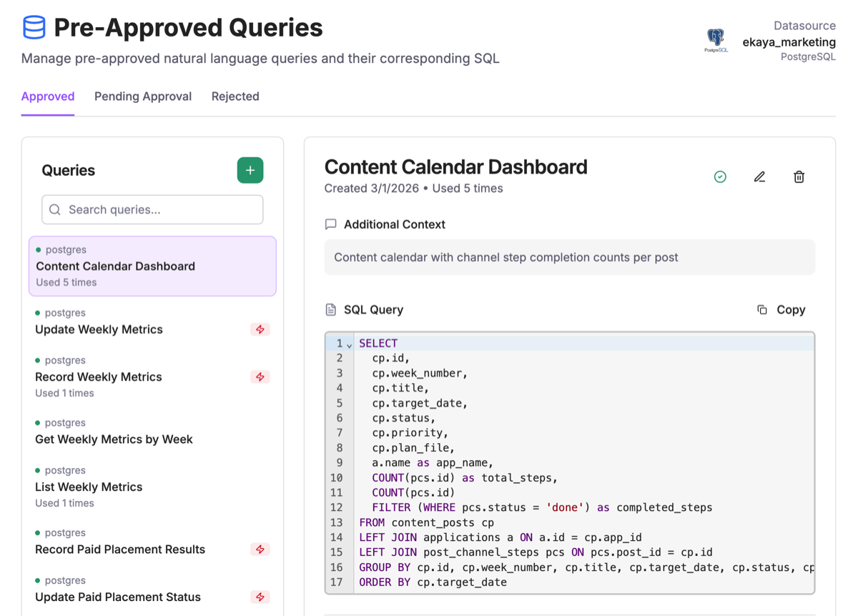Click the PostgreSQL elephant logo
Image resolution: width=858 pixels, height=616 pixels.
[x=716, y=40]
